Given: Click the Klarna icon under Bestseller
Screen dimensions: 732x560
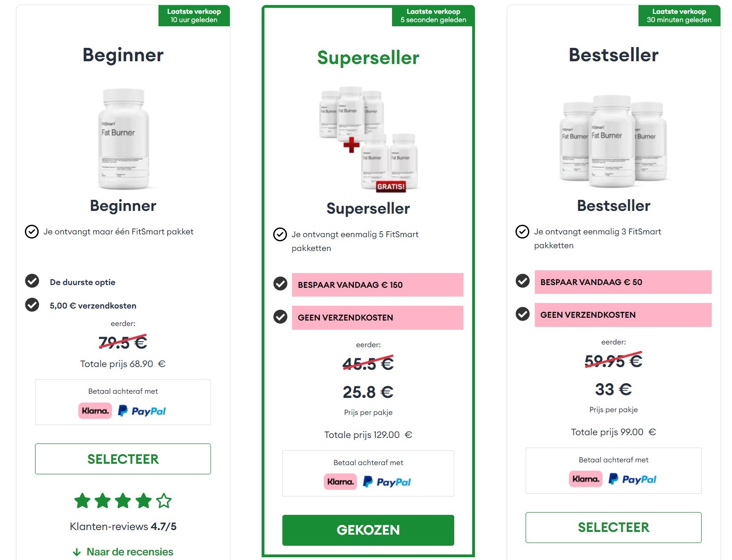Looking at the screenshot, I should pos(586,479).
